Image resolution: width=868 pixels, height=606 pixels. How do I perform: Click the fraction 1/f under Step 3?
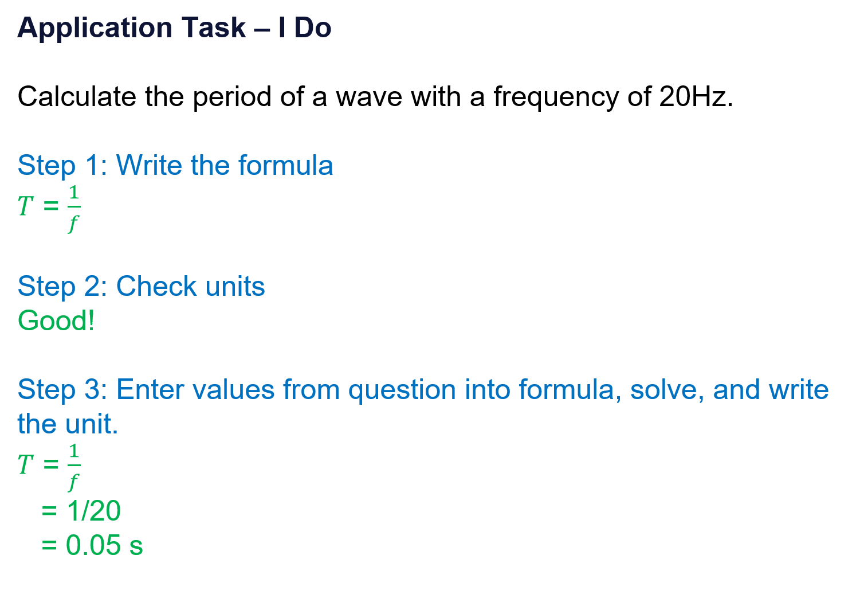click(73, 466)
